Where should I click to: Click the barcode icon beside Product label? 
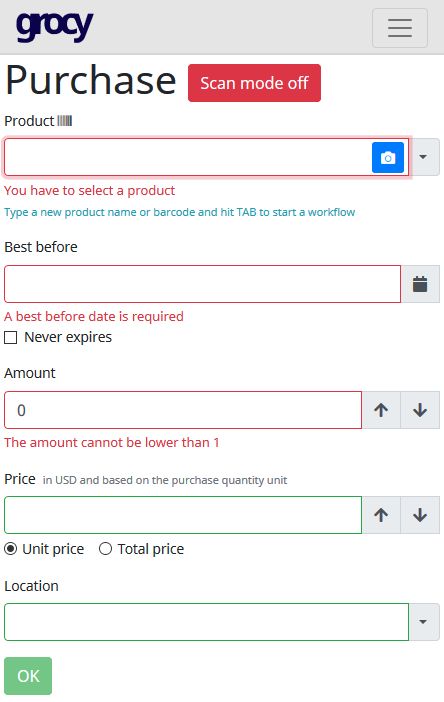[x=64, y=120]
